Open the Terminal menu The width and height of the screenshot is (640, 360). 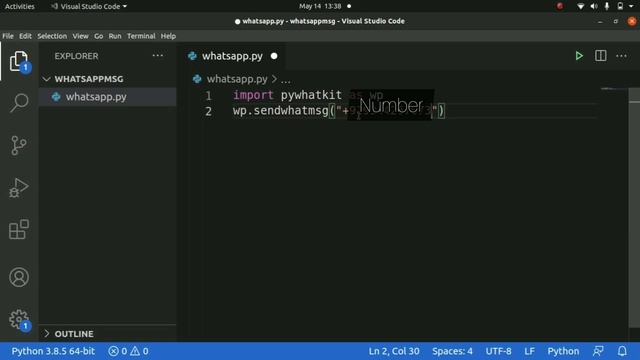pyautogui.click(x=141, y=36)
